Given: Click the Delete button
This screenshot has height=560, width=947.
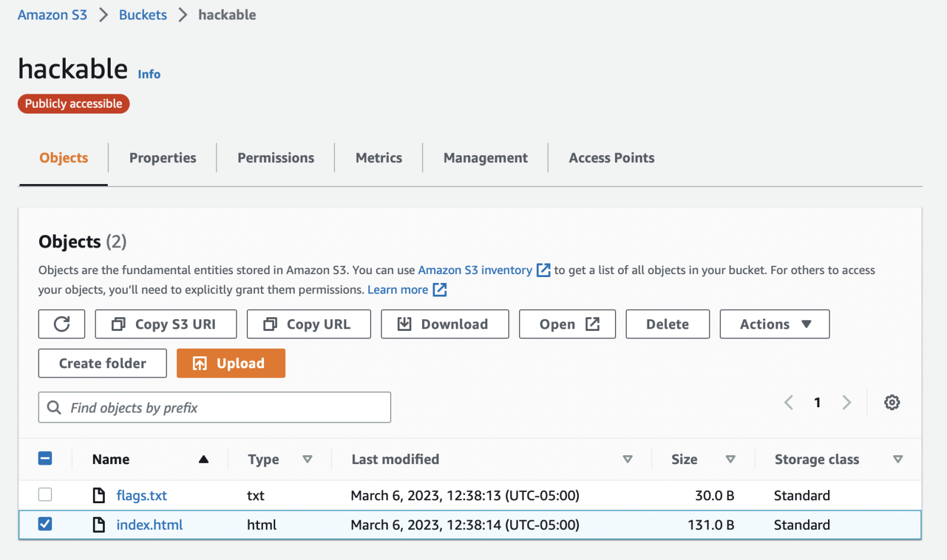Looking at the screenshot, I should [667, 324].
